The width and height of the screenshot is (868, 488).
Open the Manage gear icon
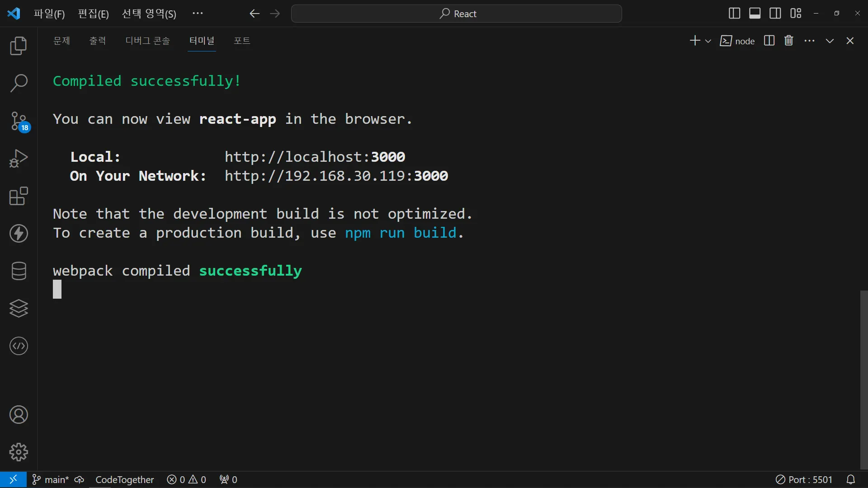click(x=19, y=452)
